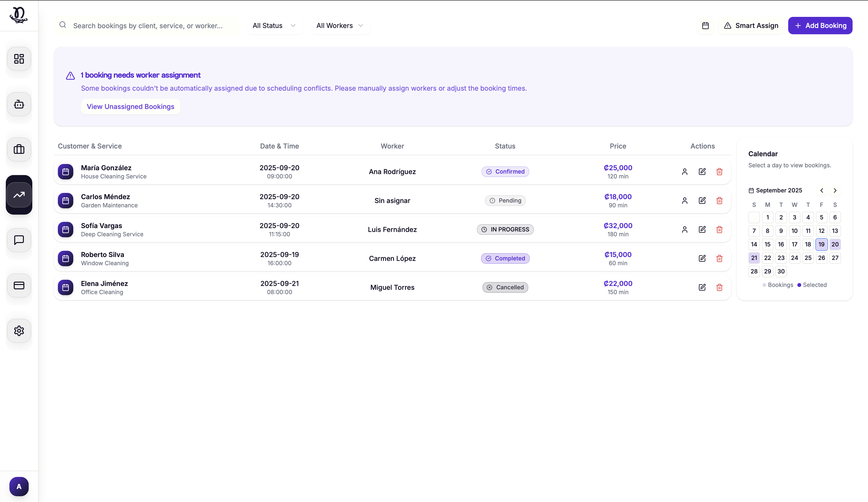Screen dimensions: 868x502
Task: Open the settings gear icon
Action: pyautogui.click(x=19, y=331)
